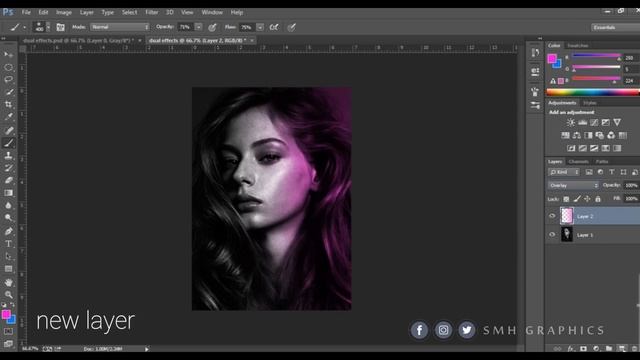Click the layer Opacity field

(x=631, y=185)
